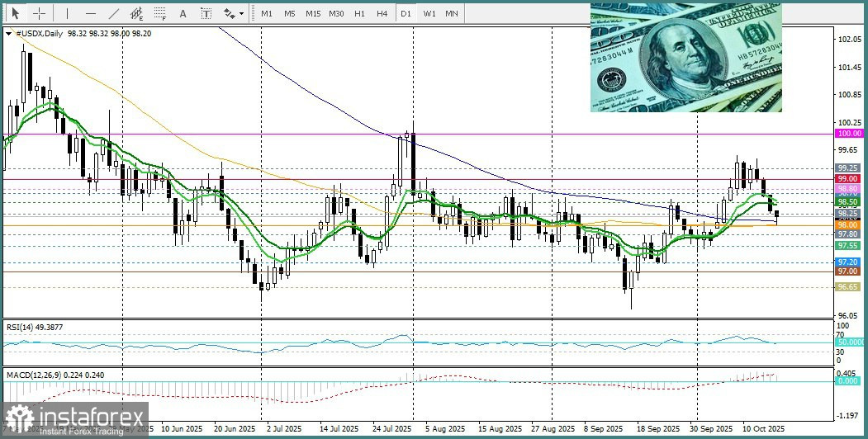The width and height of the screenshot is (868, 439).
Task: Select the Fibonacci retracement tool
Action: point(160,13)
